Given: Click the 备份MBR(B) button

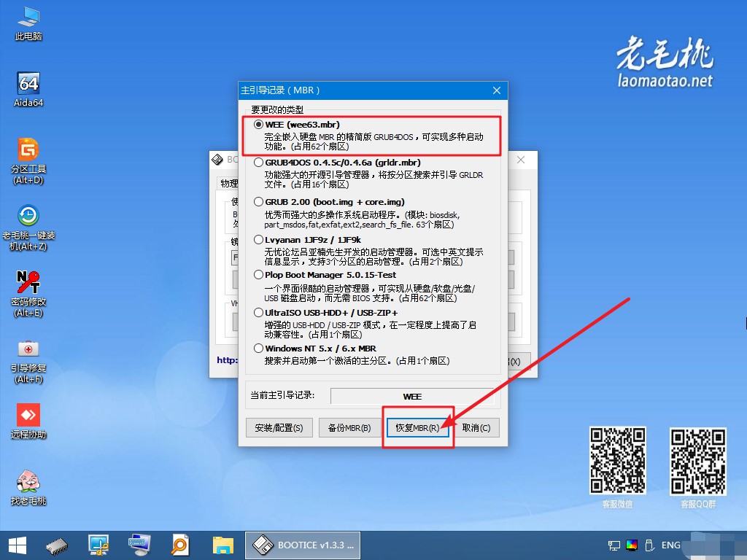Looking at the screenshot, I should [349, 427].
